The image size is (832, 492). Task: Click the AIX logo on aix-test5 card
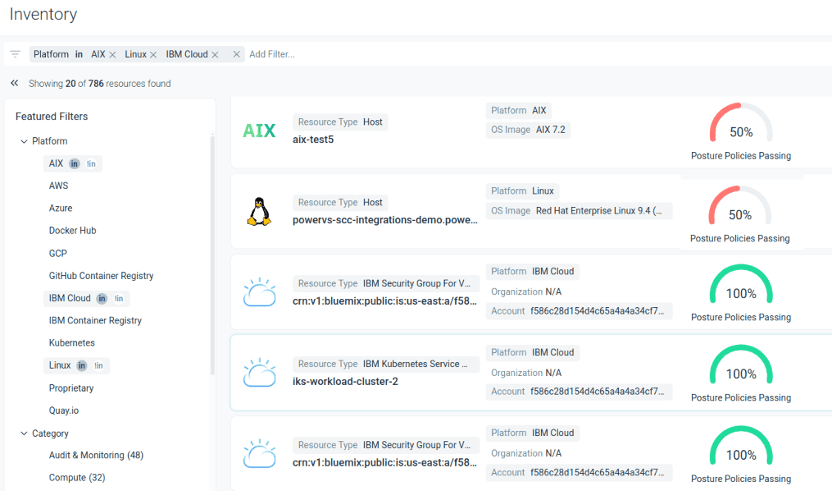[259, 131]
